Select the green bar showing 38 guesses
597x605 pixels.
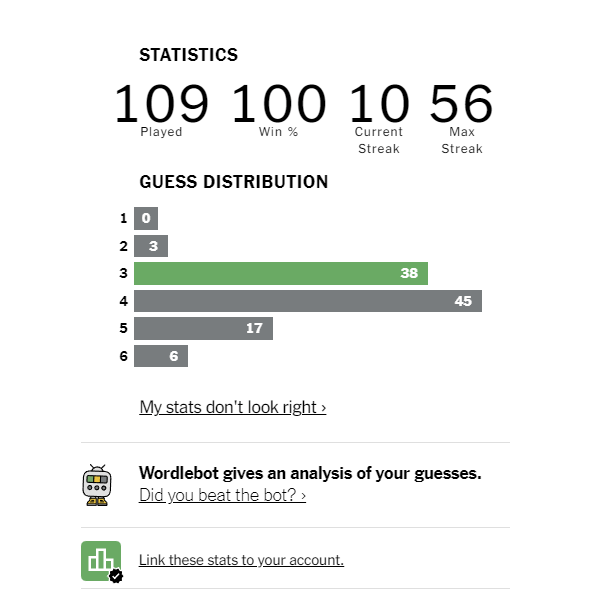tap(281, 273)
